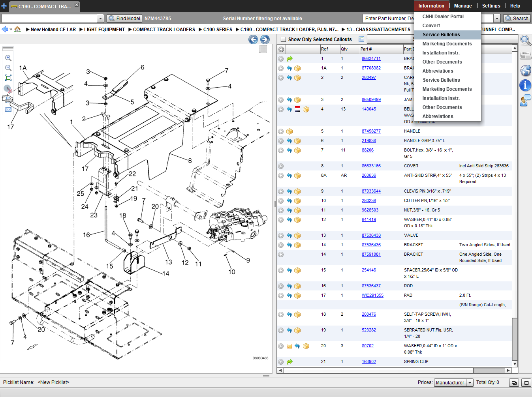
Task: Click the back arrow in breadcrumb bar
Action: point(5,29)
